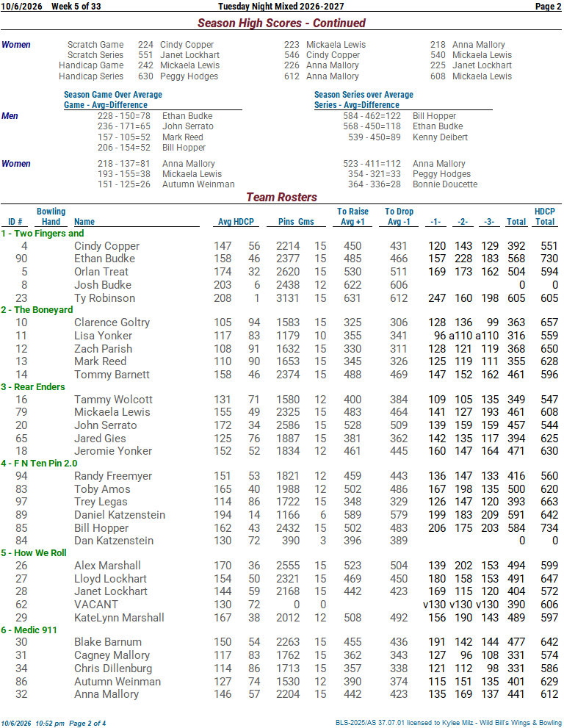Click the 'Tuesday Night Mixed 2026-2027' title
This screenshot has width=564, height=728.
pyautogui.click(x=281, y=7)
